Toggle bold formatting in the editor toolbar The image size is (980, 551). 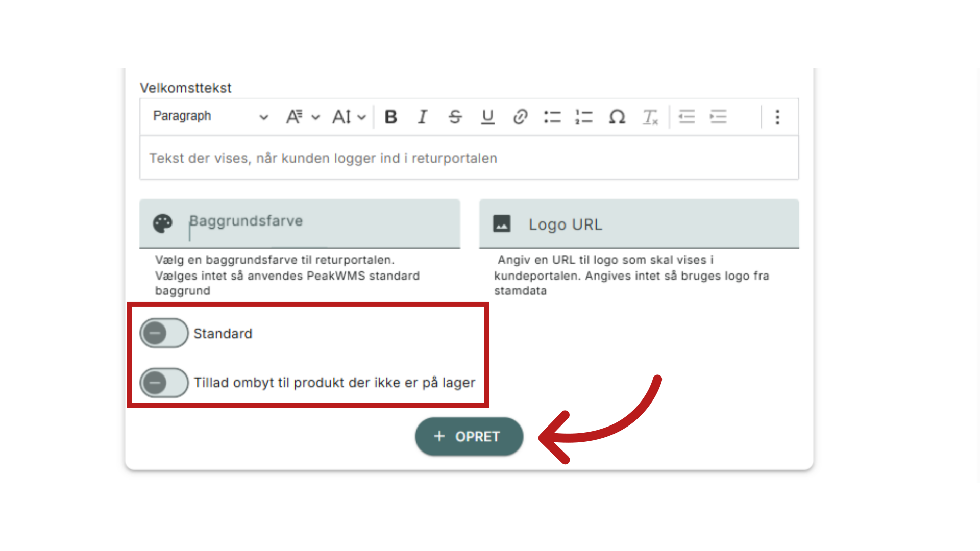(391, 117)
